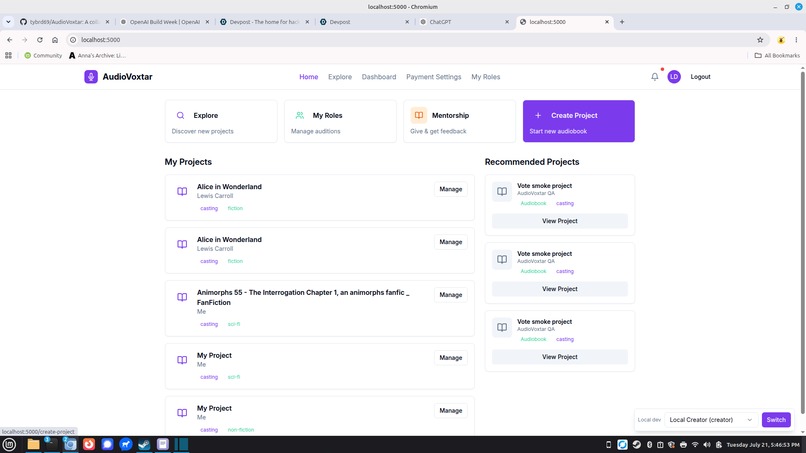Click the 'non-fiction' tag text
The width and height of the screenshot is (806, 453).
(x=241, y=429)
